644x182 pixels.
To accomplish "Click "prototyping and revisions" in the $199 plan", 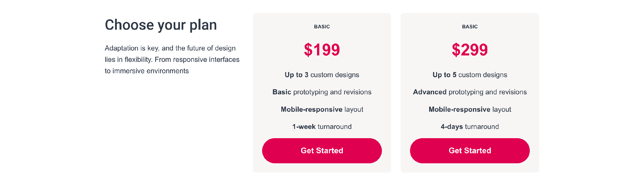I will 332,92.
